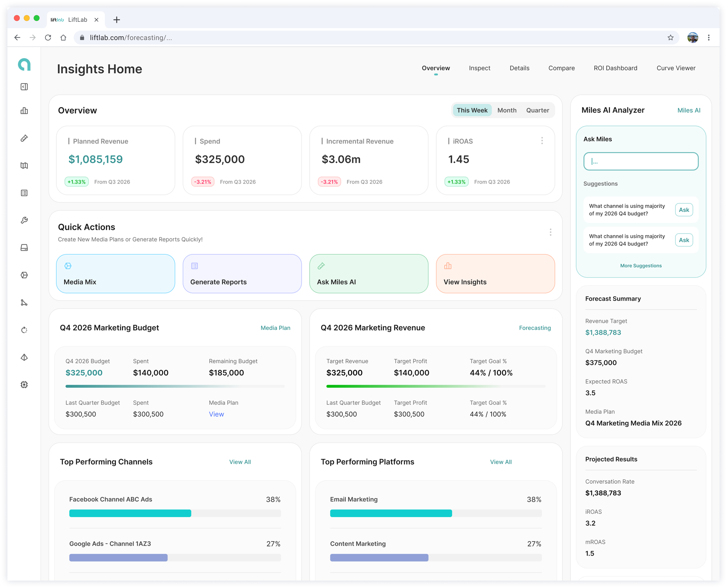Bookmark page with star icon
The image size is (727, 588).
tap(670, 38)
